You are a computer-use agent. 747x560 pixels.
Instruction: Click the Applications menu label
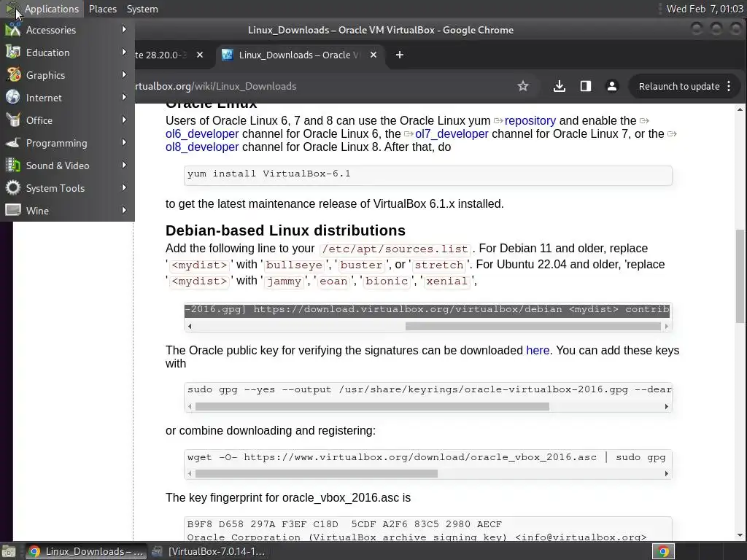52,9
